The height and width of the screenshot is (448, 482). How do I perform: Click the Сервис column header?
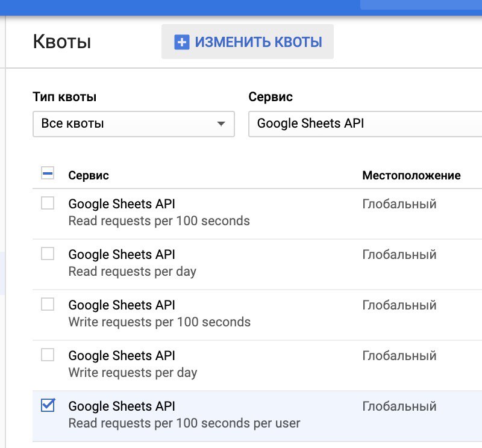pyautogui.click(x=89, y=175)
